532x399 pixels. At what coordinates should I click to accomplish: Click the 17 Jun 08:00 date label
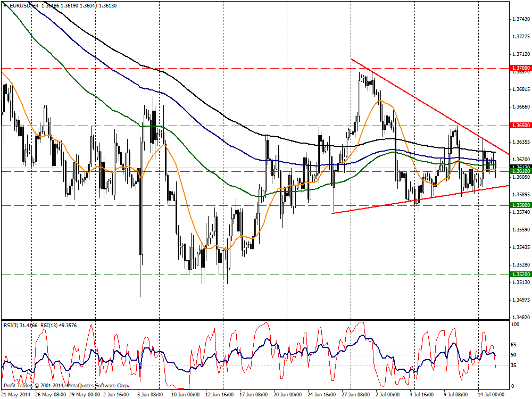click(x=253, y=395)
